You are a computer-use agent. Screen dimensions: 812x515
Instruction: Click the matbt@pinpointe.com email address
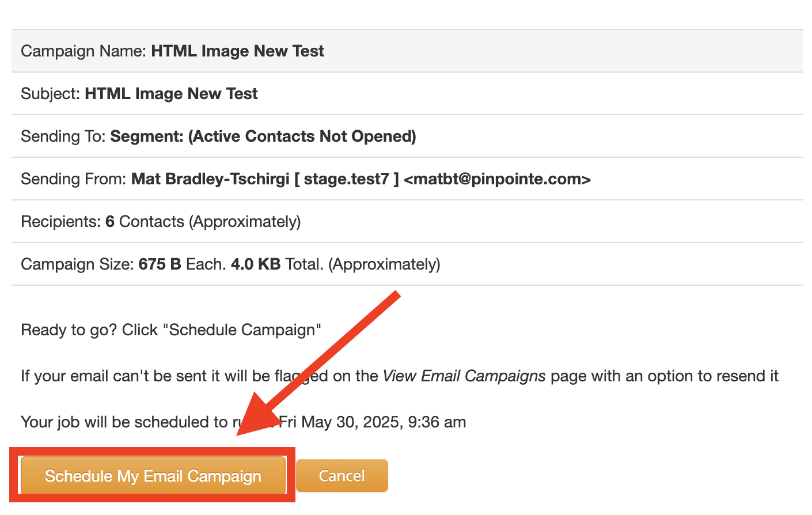pyautogui.click(x=498, y=179)
